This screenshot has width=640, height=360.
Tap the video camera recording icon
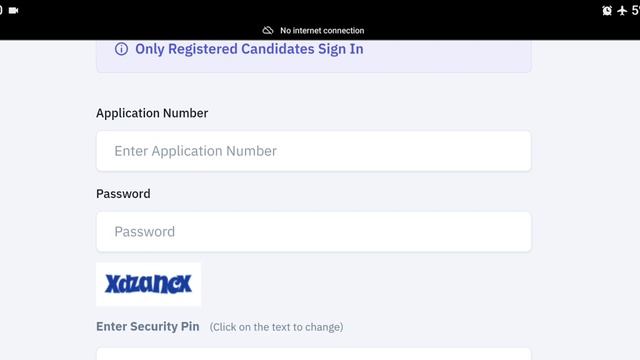[13, 11]
